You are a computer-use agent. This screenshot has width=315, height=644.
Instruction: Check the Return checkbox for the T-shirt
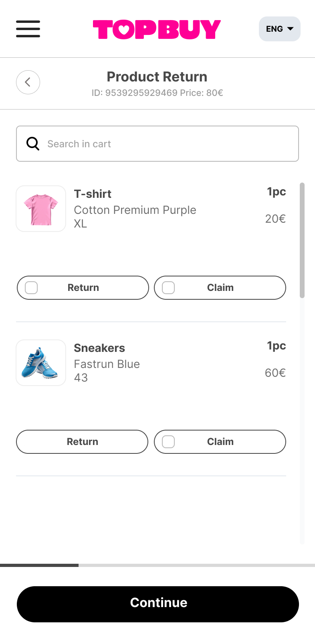pyautogui.click(x=31, y=287)
